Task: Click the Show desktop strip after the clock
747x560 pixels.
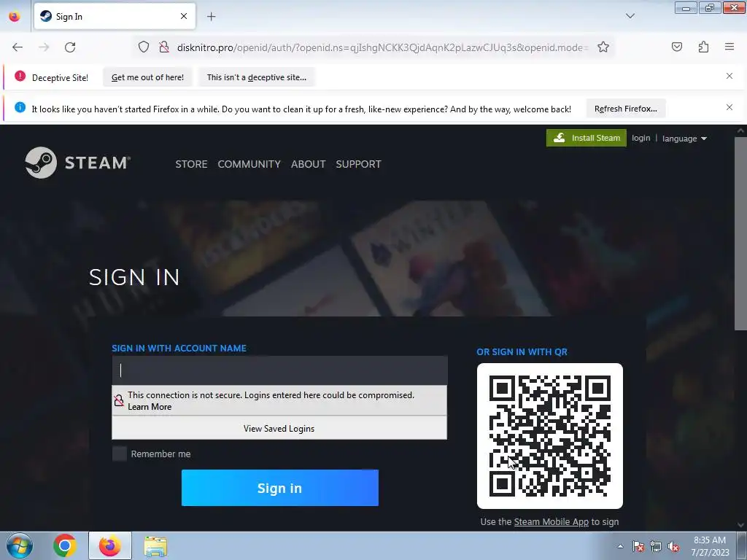Action: point(742,545)
